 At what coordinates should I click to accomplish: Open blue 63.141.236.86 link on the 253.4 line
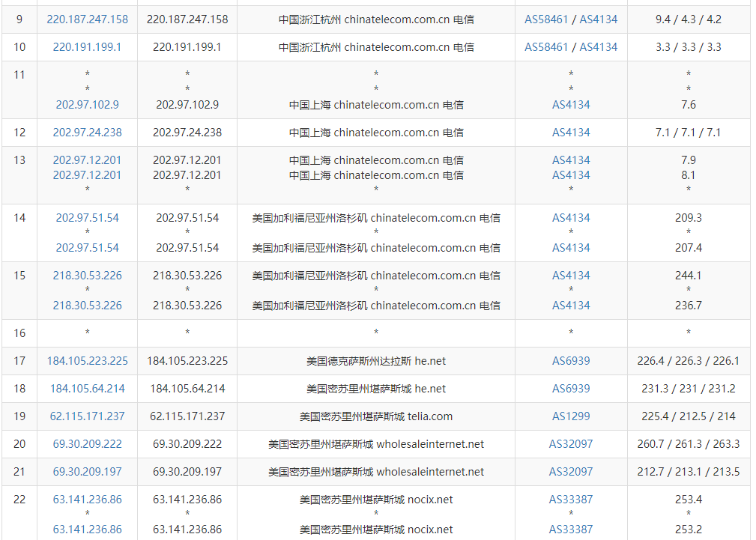pos(87,500)
